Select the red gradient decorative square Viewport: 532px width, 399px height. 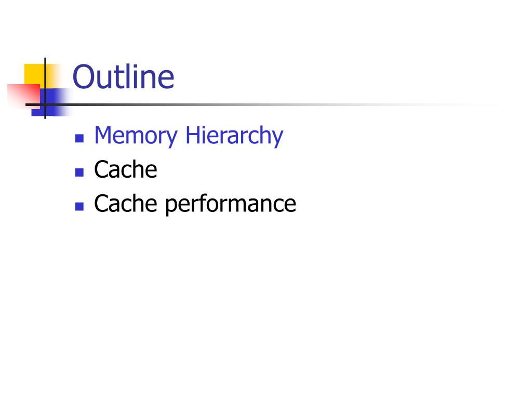click(x=23, y=95)
